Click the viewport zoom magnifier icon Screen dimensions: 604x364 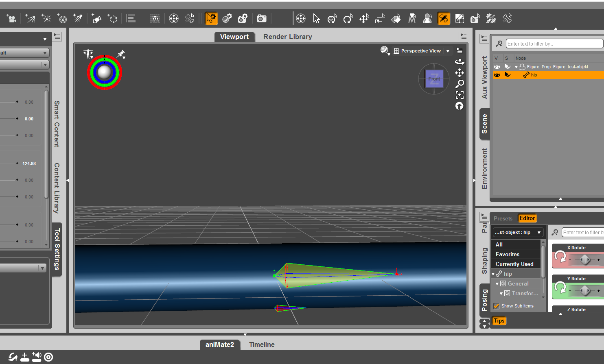click(x=460, y=84)
